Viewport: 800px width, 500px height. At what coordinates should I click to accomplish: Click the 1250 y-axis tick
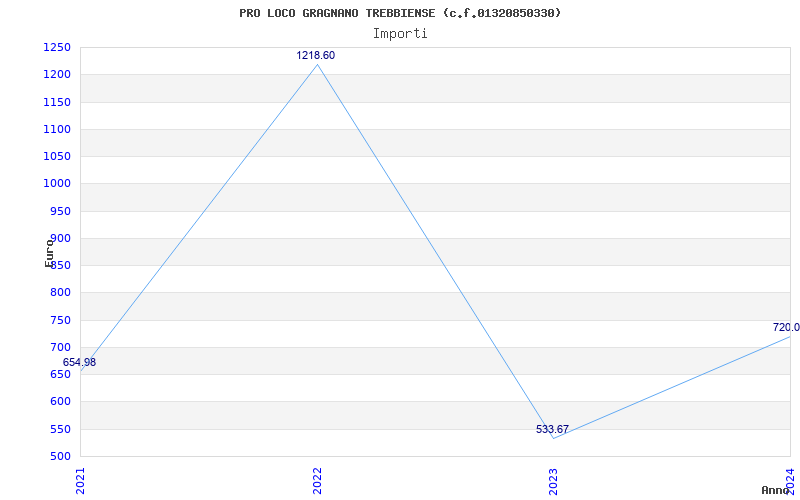[57, 47]
